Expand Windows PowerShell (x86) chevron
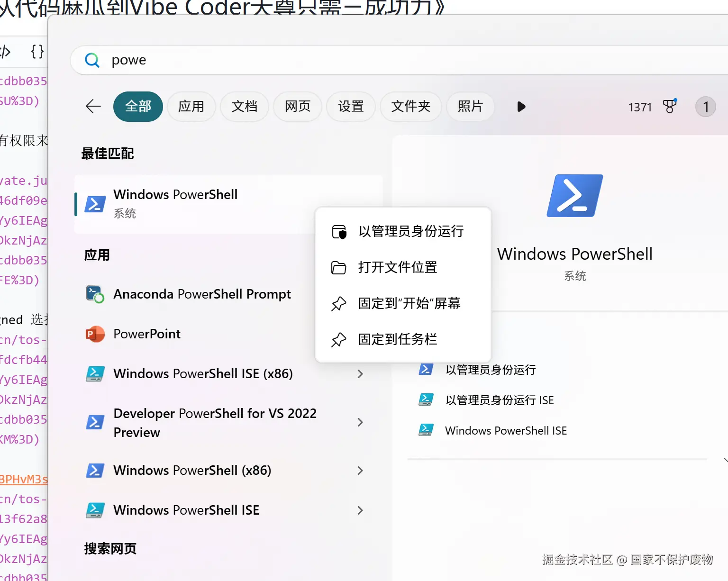This screenshot has width=728, height=581. 360,471
